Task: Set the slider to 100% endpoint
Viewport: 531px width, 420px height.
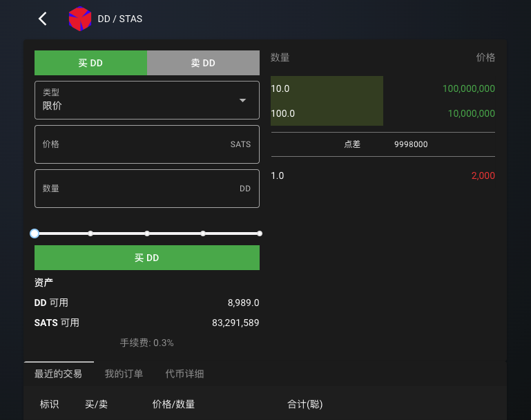Action: tap(260, 233)
